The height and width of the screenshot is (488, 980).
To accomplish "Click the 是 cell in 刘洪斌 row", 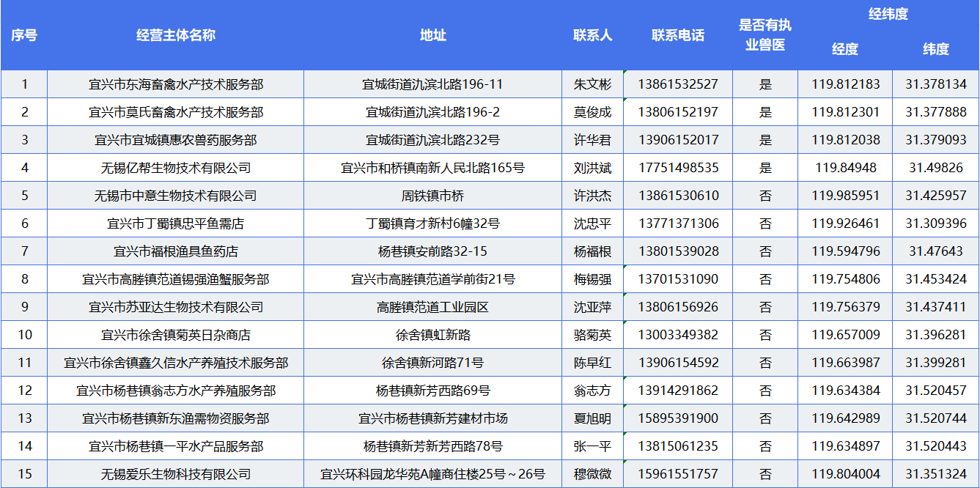I will [765, 168].
